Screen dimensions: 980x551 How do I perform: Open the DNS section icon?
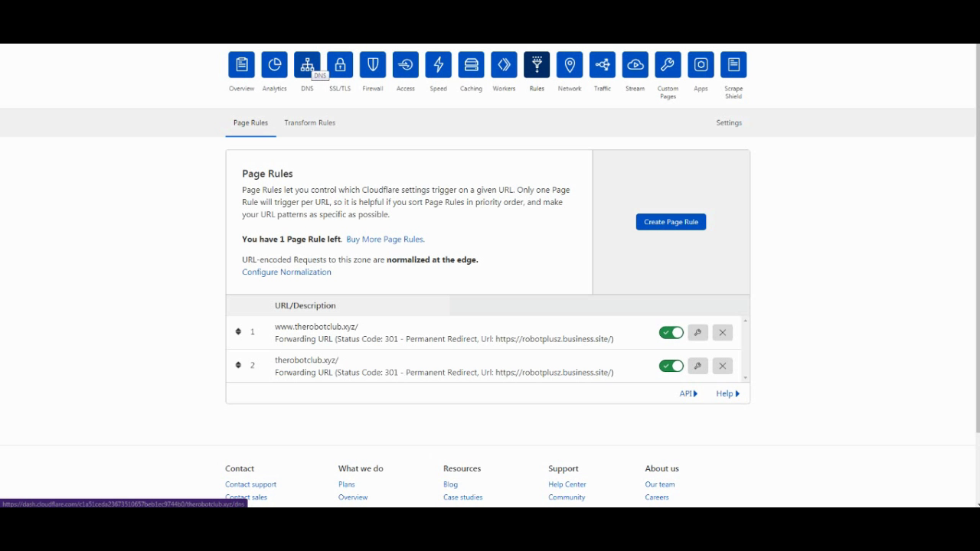307,65
